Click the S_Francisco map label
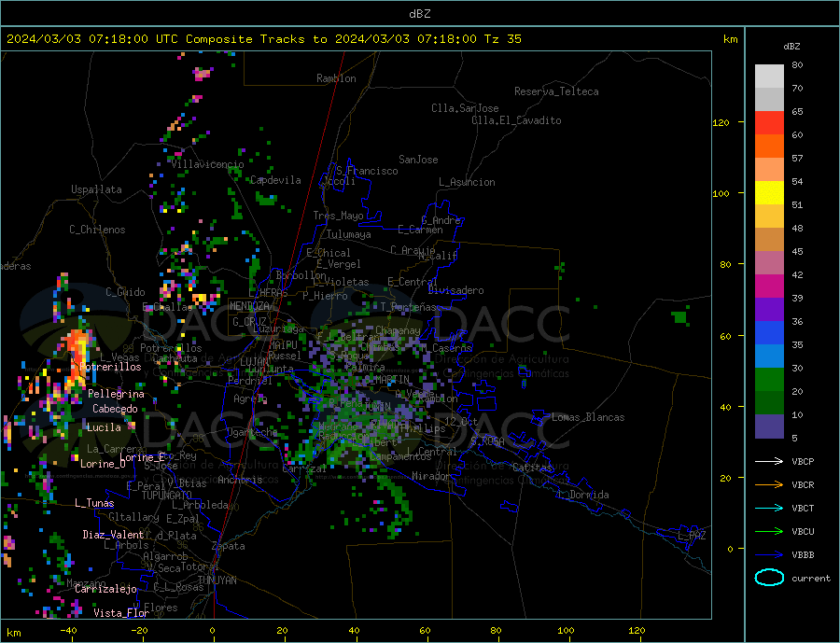The image size is (840, 643). (367, 171)
